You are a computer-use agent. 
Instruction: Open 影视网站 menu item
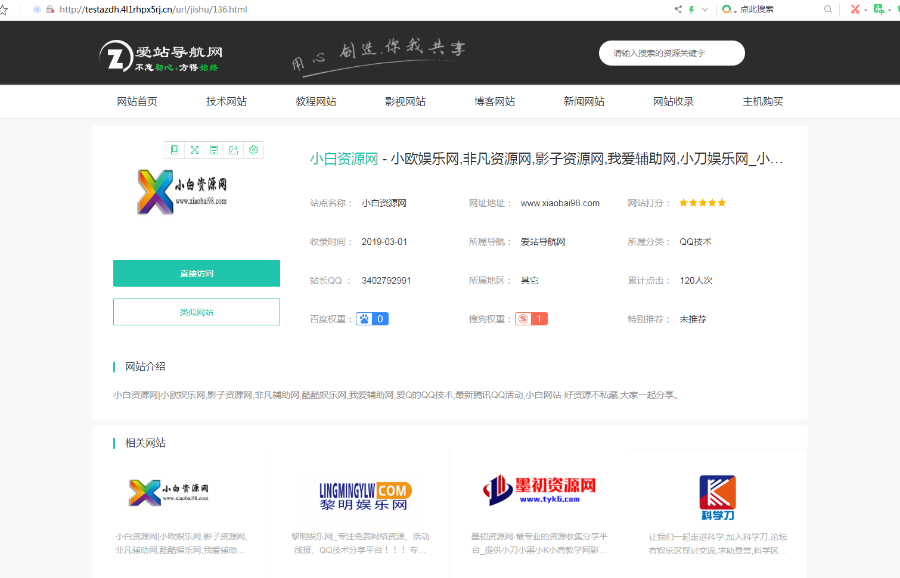[x=405, y=102]
